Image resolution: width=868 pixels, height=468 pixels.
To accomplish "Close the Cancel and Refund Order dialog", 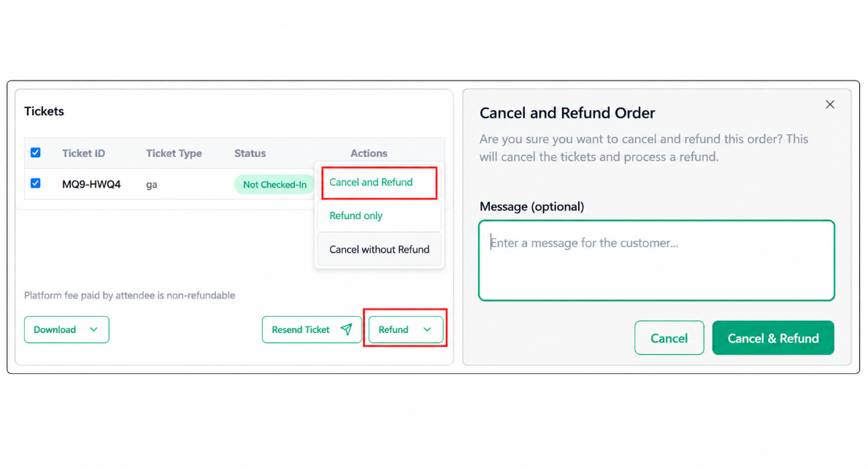I will pos(830,104).
